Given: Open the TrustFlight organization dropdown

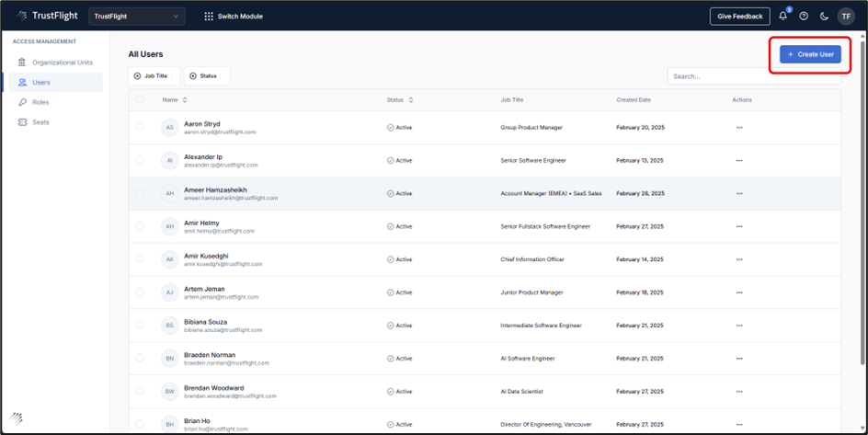Looking at the screenshot, I should [x=137, y=17].
